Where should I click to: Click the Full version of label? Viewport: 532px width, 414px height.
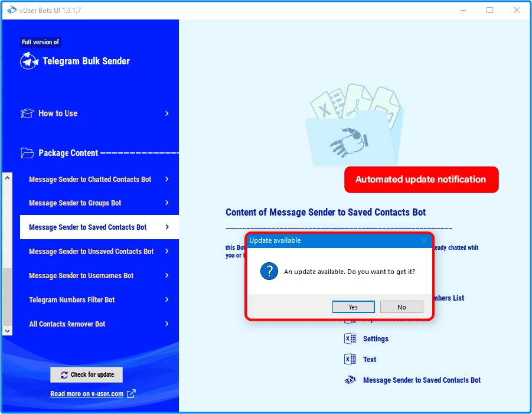40,42
